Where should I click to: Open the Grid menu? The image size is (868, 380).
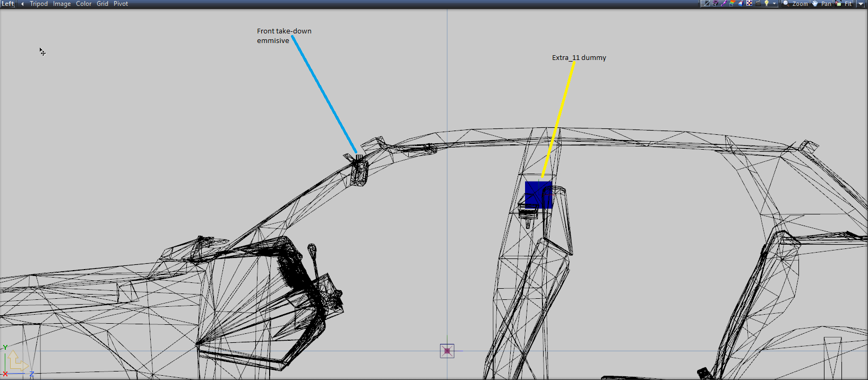102,4
